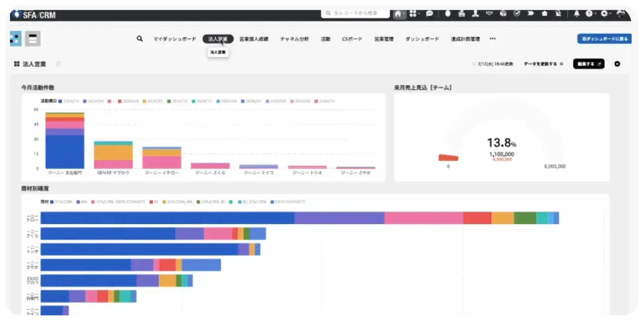644x321 pixels.
Task: Click the search magnifier beside マイダッシュボード
Action: [x=140, y=39]
